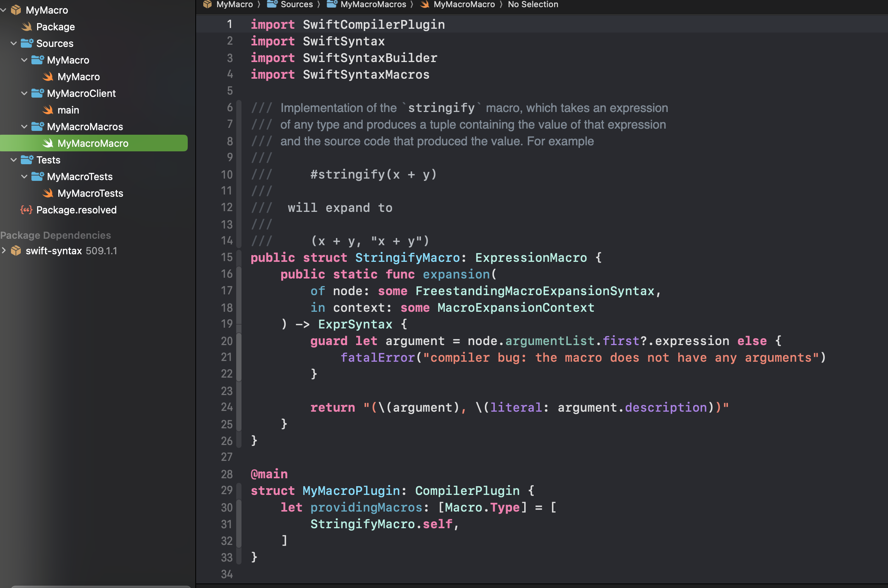
Task: Select MyMacroTests folder in navigator
Action: [x=79, y=177]
